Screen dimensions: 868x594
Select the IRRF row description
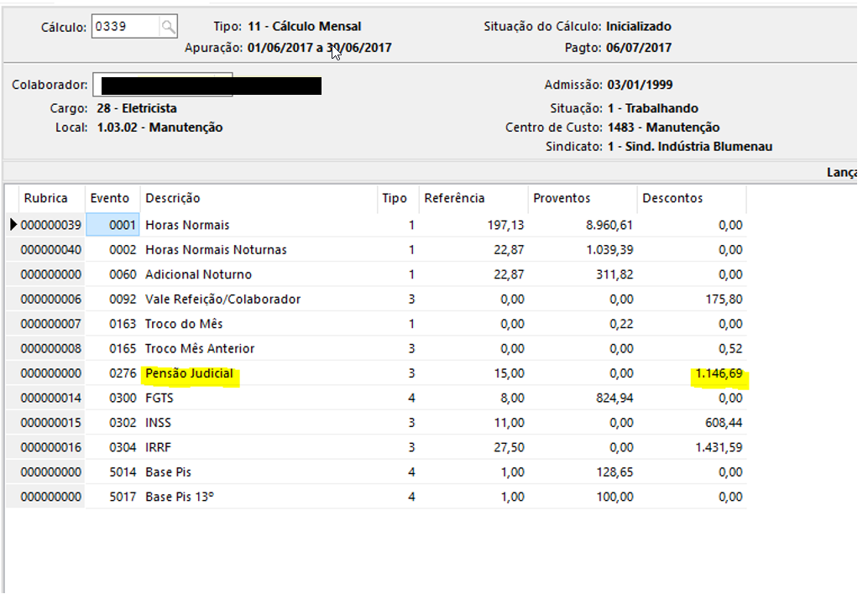[159, 447]
